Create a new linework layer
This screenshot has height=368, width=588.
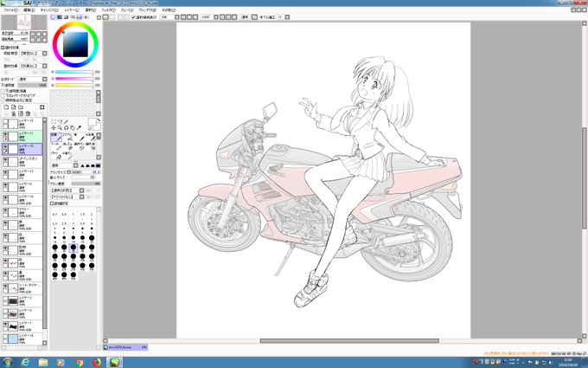pos(14,107)
